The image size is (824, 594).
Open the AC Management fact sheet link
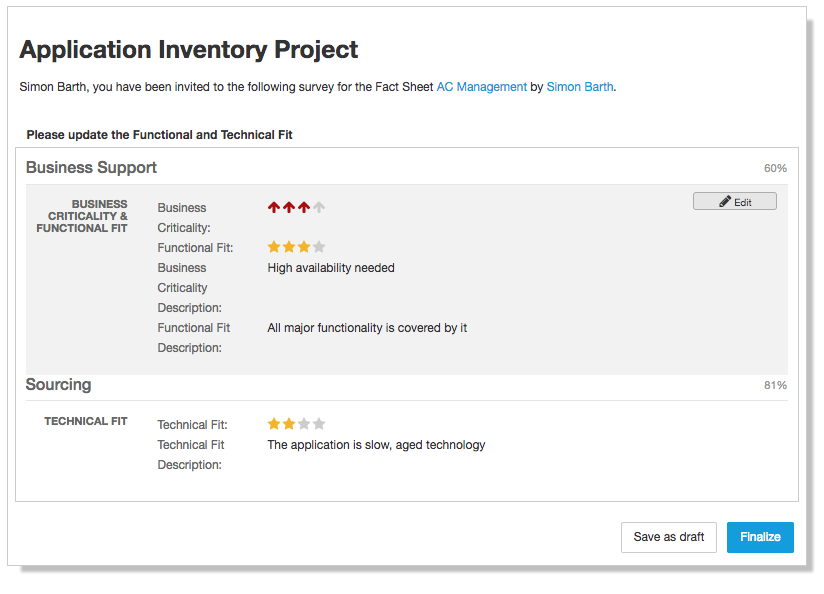pyautogui.click(x=481, y=87)
